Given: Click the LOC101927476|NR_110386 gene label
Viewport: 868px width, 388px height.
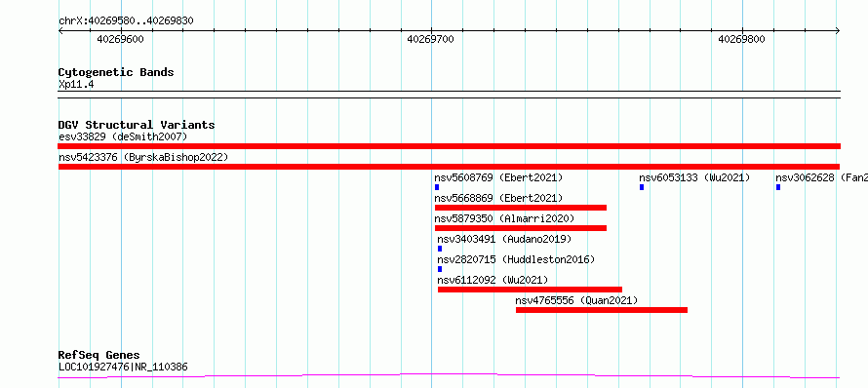Looking at the screenshot, I should point(123,367).
